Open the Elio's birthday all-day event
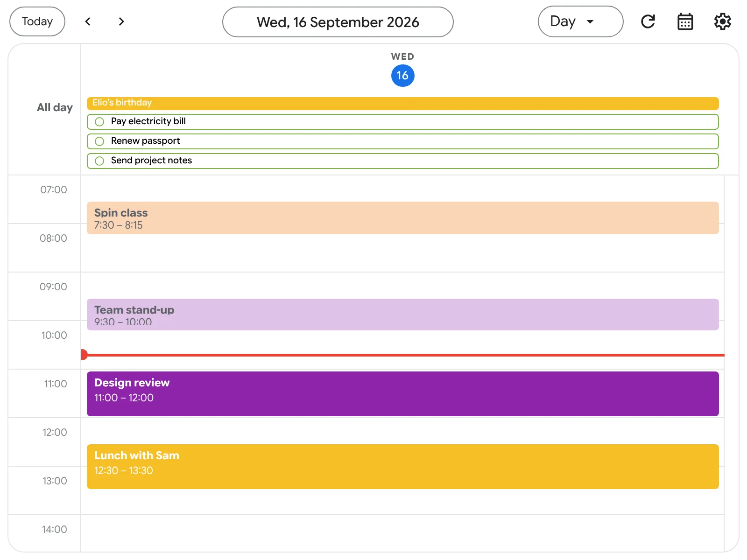The height and width of the screenshot is (560, 747). [403, 104]
